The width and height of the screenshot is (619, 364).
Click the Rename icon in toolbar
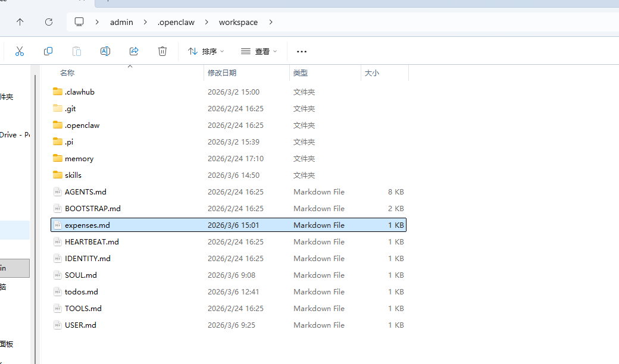tap(105, 51)
